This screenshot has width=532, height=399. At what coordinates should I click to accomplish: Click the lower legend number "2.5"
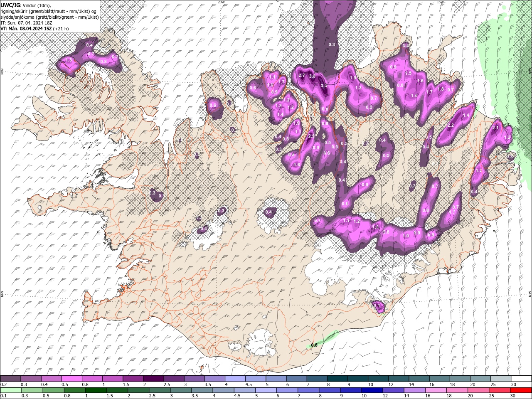click(153, 396)
